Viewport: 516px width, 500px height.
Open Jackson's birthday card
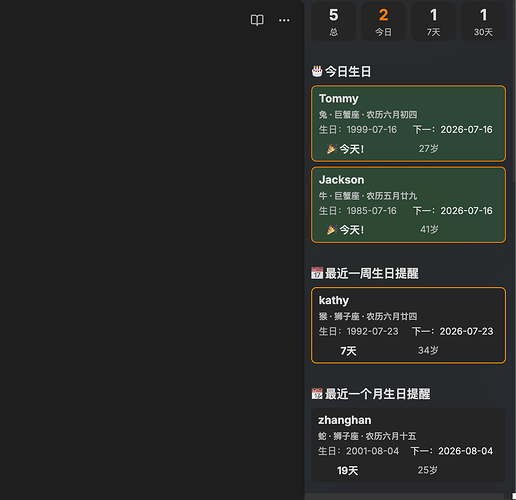click(x=408, y=205)
